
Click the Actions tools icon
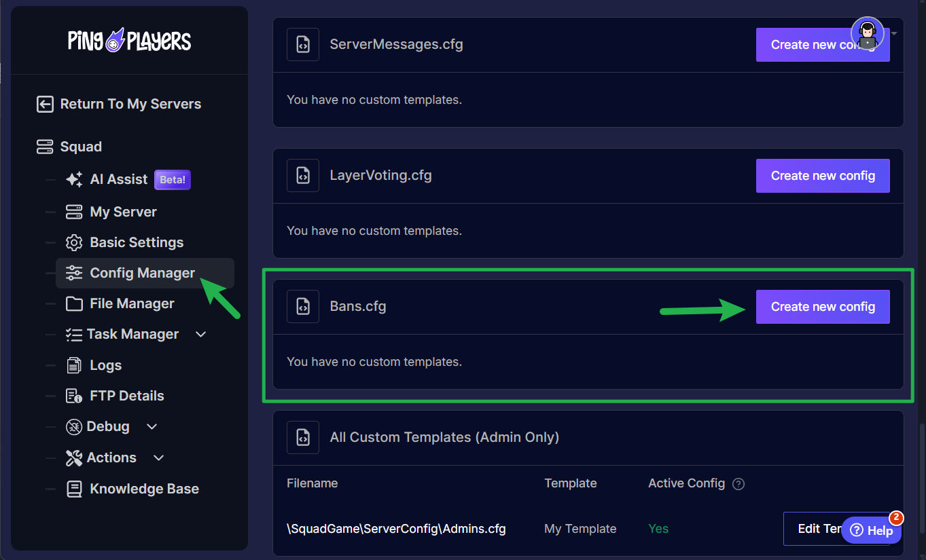pyautogui.click(x=74, y=458)
